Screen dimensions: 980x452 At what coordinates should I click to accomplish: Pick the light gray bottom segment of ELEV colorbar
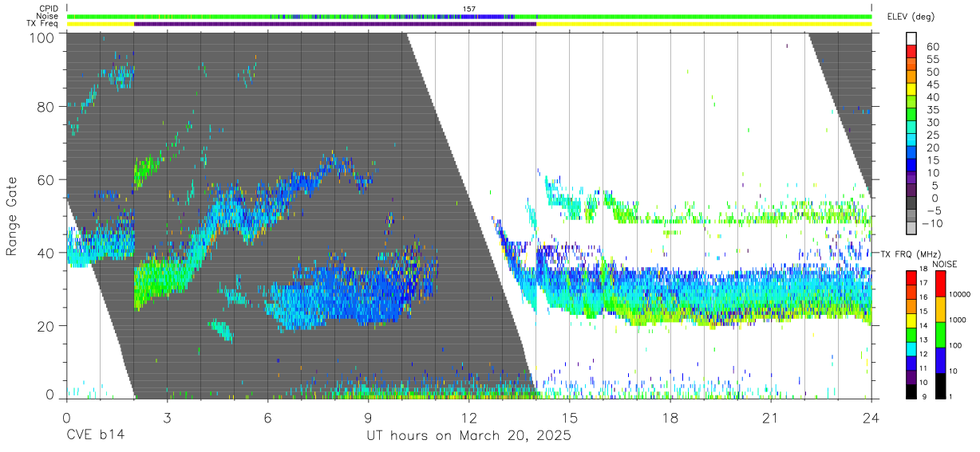coord(911,228)
